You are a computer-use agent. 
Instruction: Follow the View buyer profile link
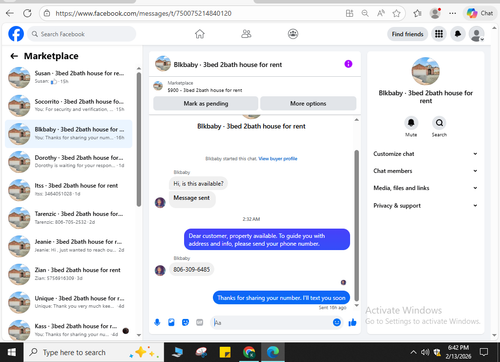278,159
